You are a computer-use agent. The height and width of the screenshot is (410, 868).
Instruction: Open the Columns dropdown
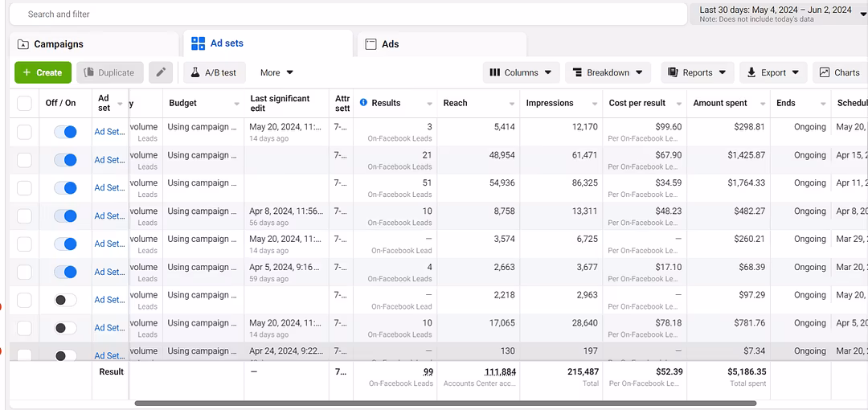[521, 72]
